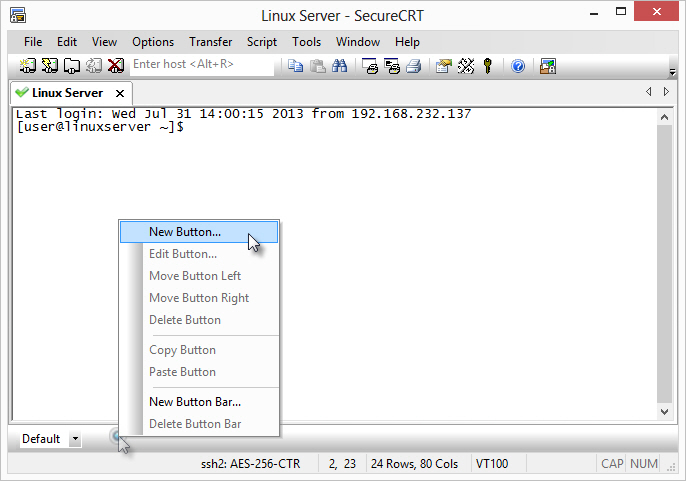Choose New Button... in context menu

[x=199, y=232]
